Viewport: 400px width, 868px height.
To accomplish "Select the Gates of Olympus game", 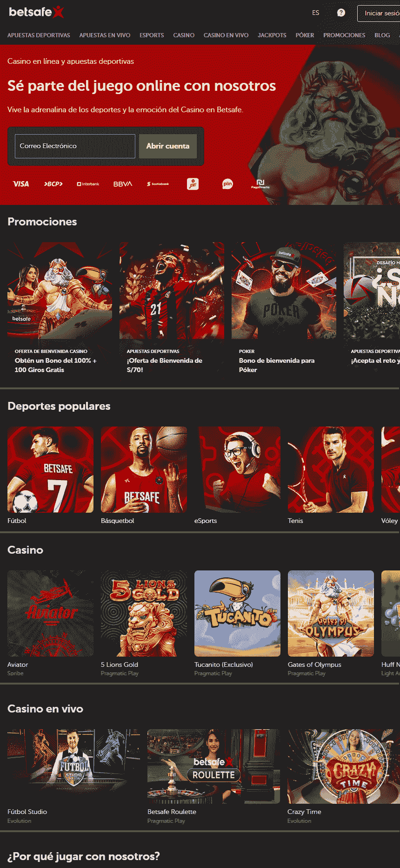I will pyautogui.click(x=331, y=613).
